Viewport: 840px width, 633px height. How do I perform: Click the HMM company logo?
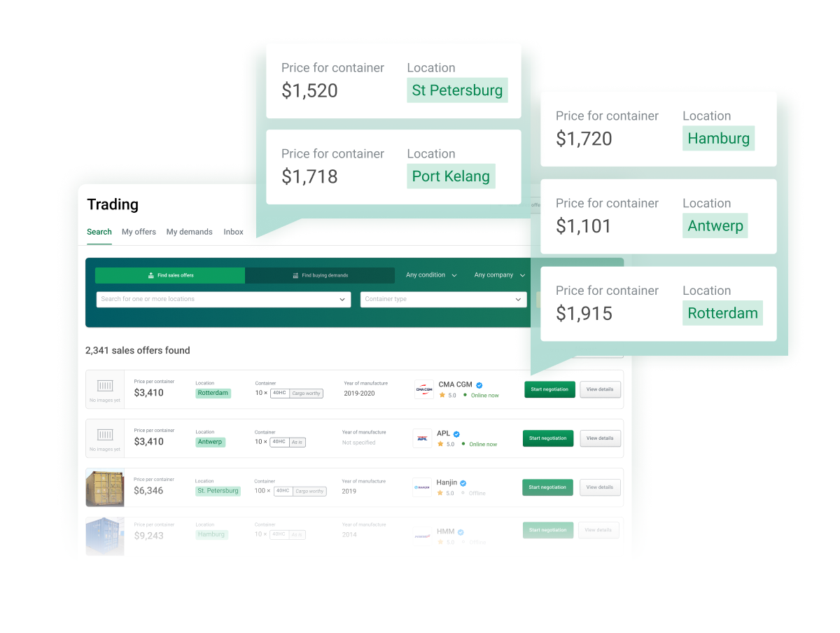(x=422, y=536)
